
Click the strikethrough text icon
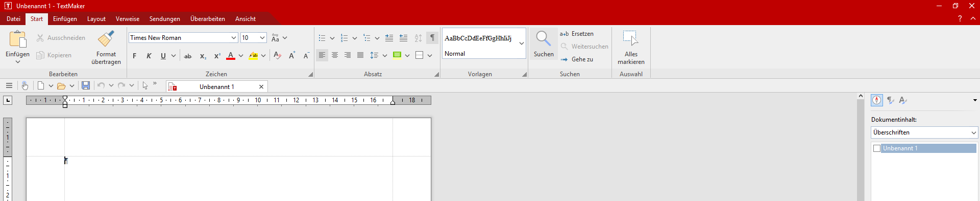188,56
